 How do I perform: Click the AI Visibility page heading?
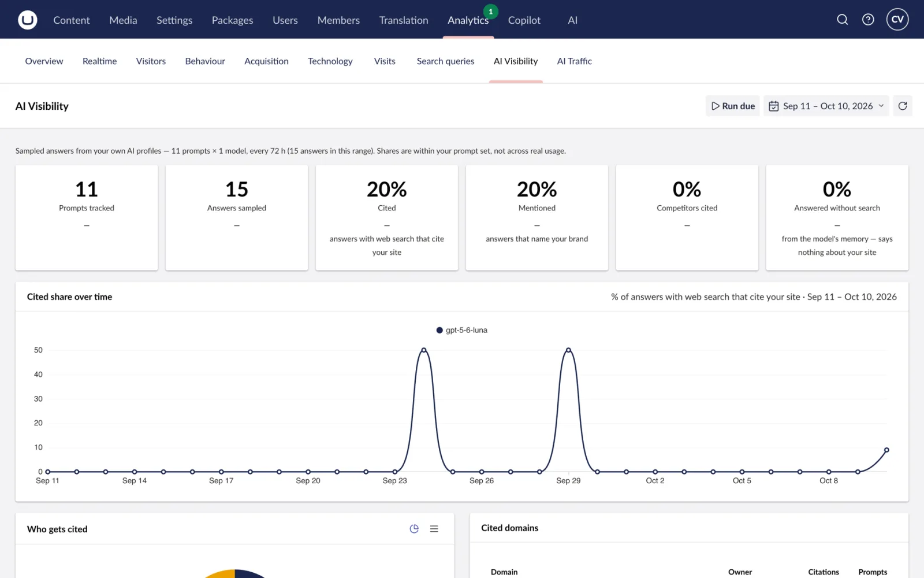[42, 106]
